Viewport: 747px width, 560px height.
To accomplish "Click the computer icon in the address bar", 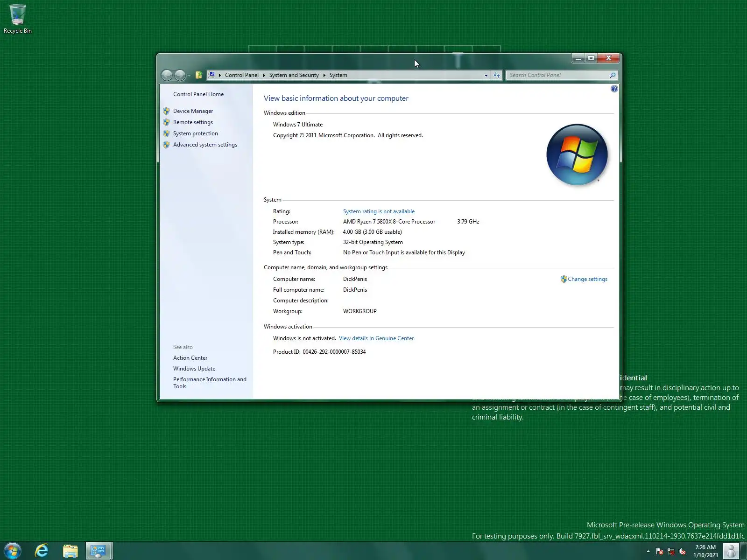I will coord(212,75).
